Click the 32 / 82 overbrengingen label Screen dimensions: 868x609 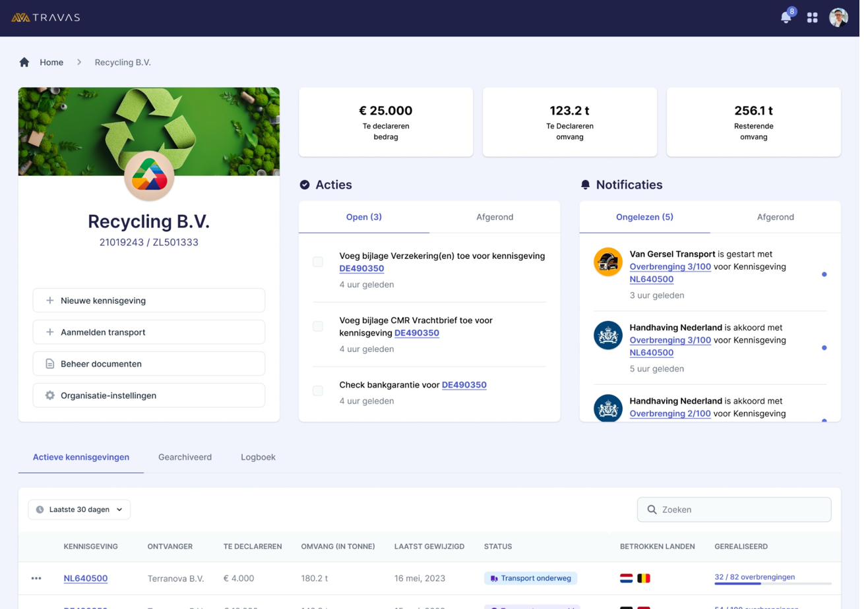[762, 582]
